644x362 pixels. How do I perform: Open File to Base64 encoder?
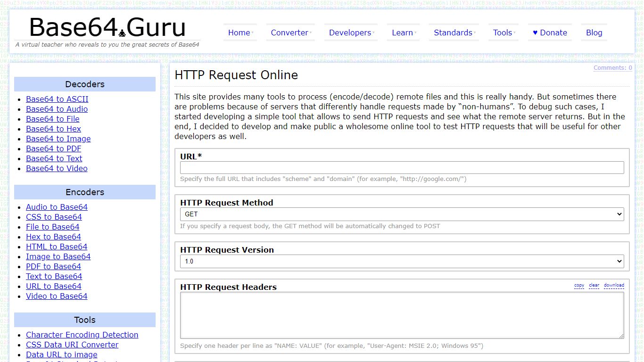pos(53,227)
